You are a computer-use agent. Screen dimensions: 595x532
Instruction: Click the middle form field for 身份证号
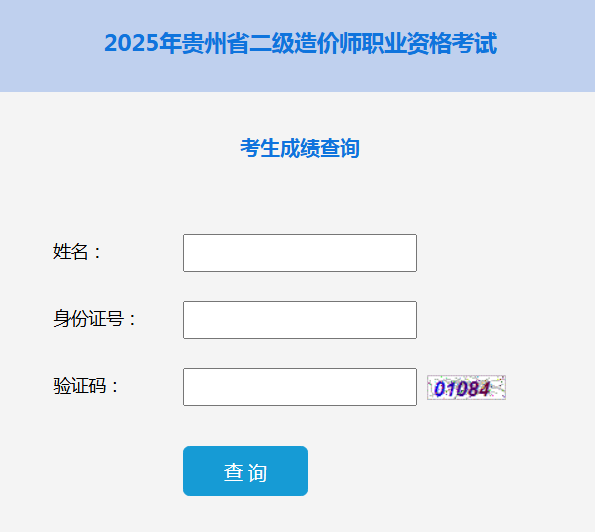[x=300, y=320]
